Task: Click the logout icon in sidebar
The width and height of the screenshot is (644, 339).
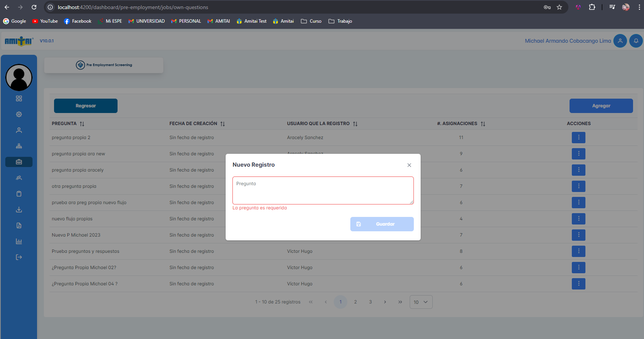Action: tap(19, 257)
